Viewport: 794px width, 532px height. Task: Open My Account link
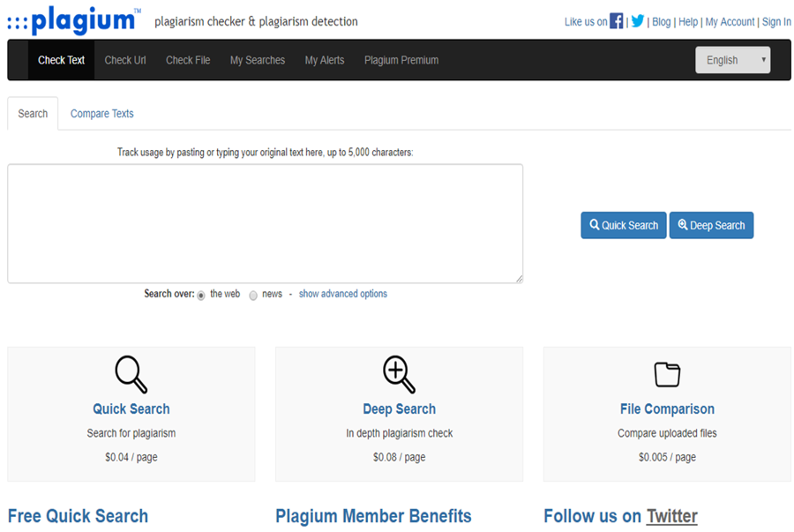coord(730,22)
